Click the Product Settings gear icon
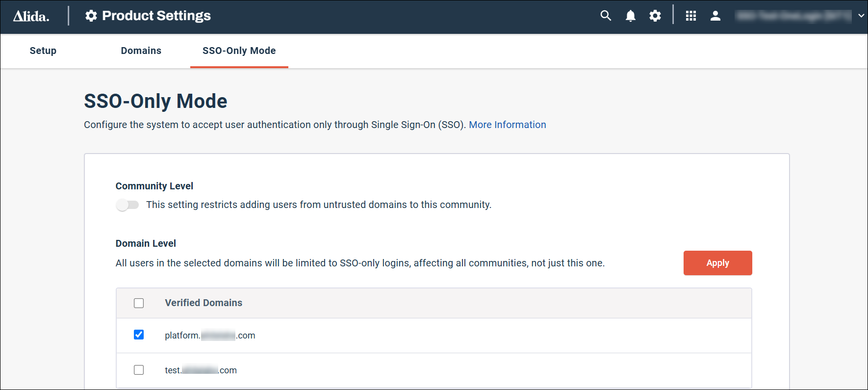 pos(91,16)
